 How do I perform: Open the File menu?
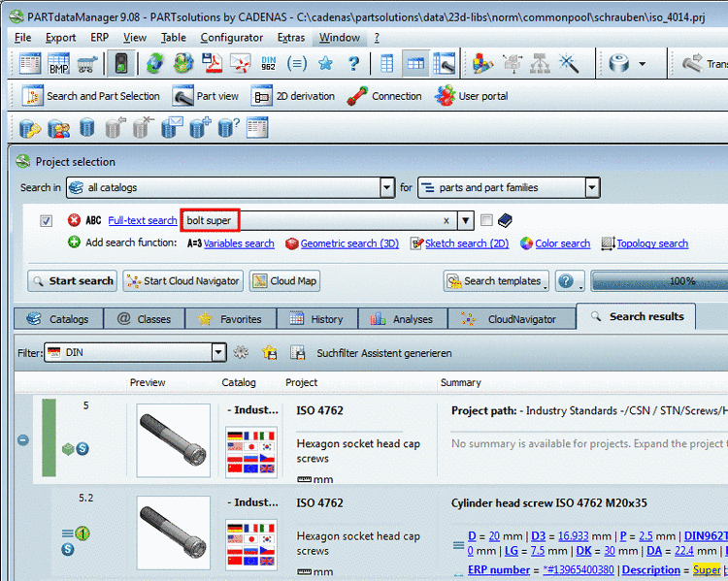[22, 38]
